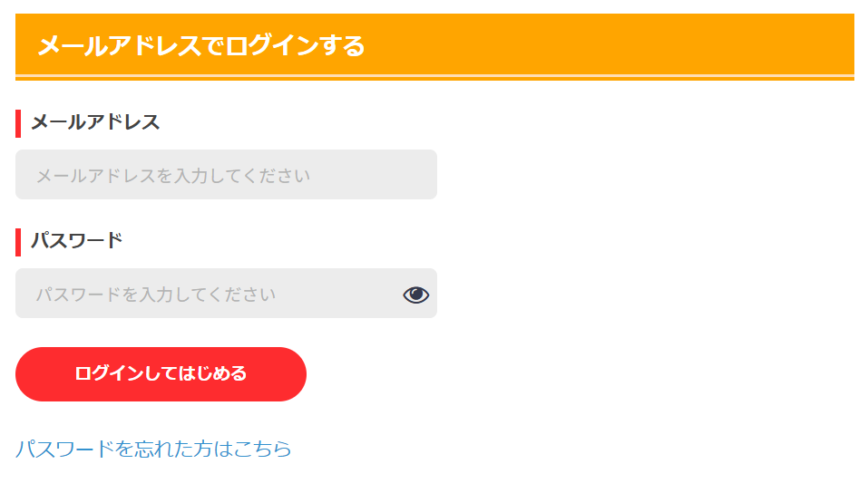Click the red bar beside メールアドレス label
868x493 pixels.
click(18, 122)
